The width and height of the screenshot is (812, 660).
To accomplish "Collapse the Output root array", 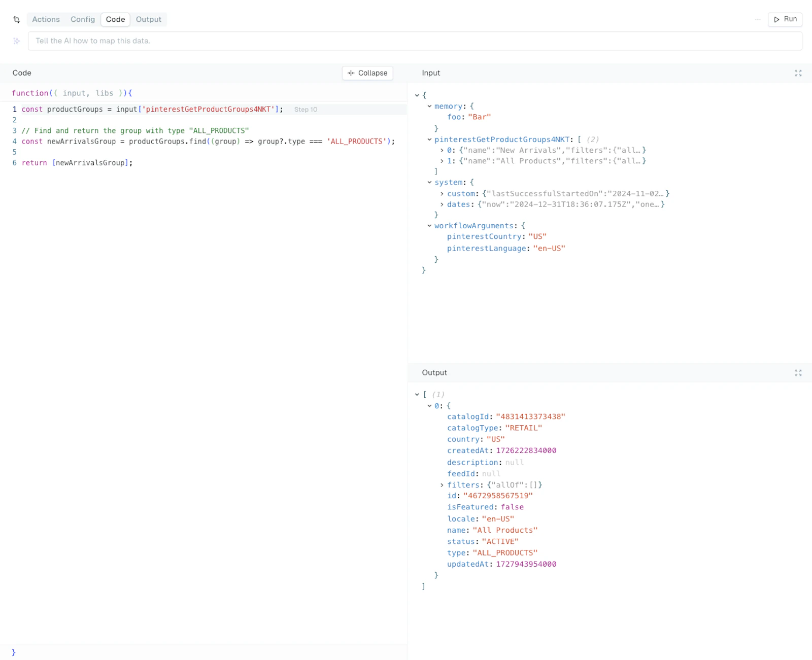I will tap(417, 395).
